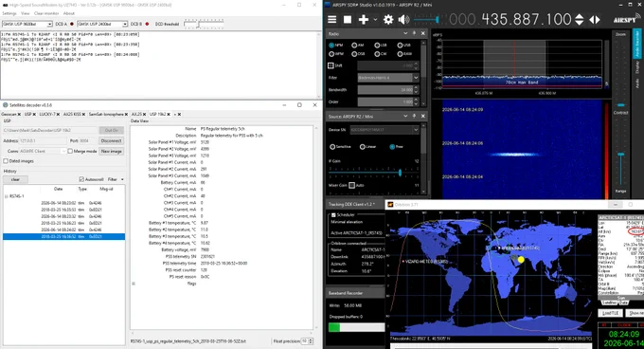644x349 pixels.
Task: Click the VIZARD-METEO satellite marker on the map
Action: click(403, 261)
